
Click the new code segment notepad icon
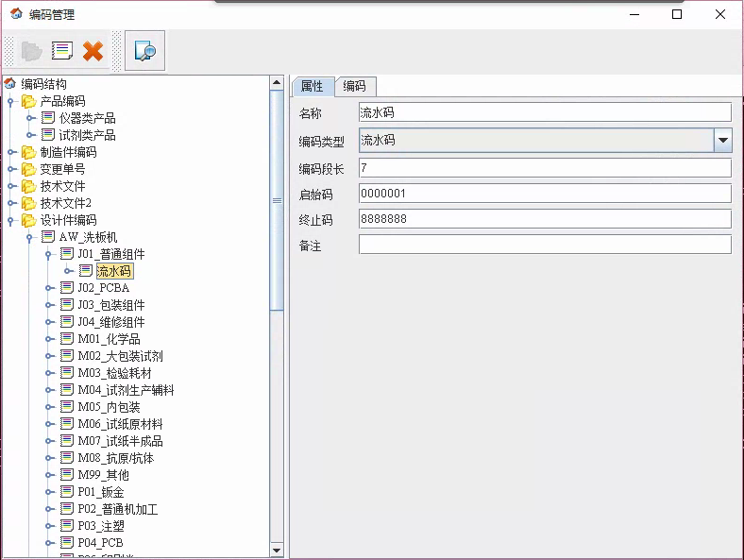pos(62,51)
